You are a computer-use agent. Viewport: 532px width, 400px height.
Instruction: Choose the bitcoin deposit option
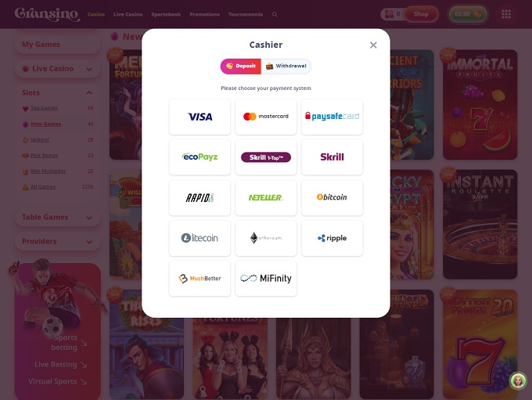coord(332,197)
